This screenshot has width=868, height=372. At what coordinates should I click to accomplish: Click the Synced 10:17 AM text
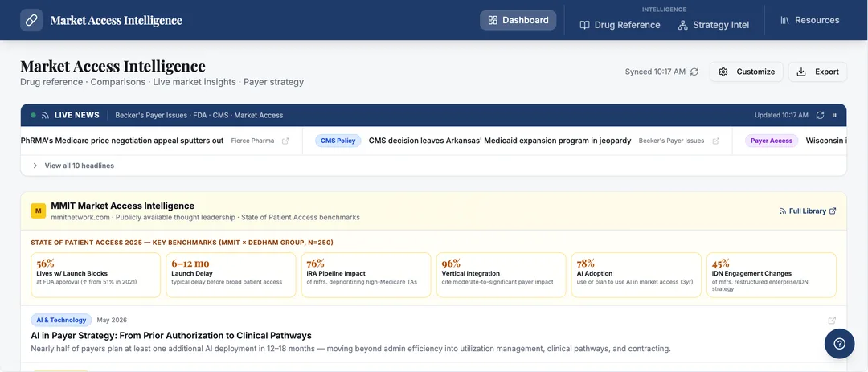click(x=656, y=72)
